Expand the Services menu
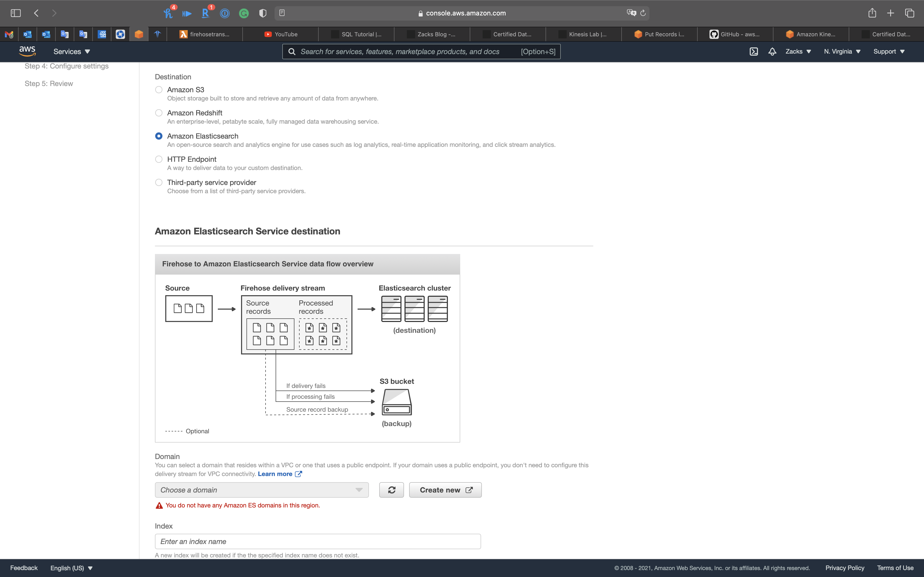Viewport: 924px width, 577px height. pos(71,52)
